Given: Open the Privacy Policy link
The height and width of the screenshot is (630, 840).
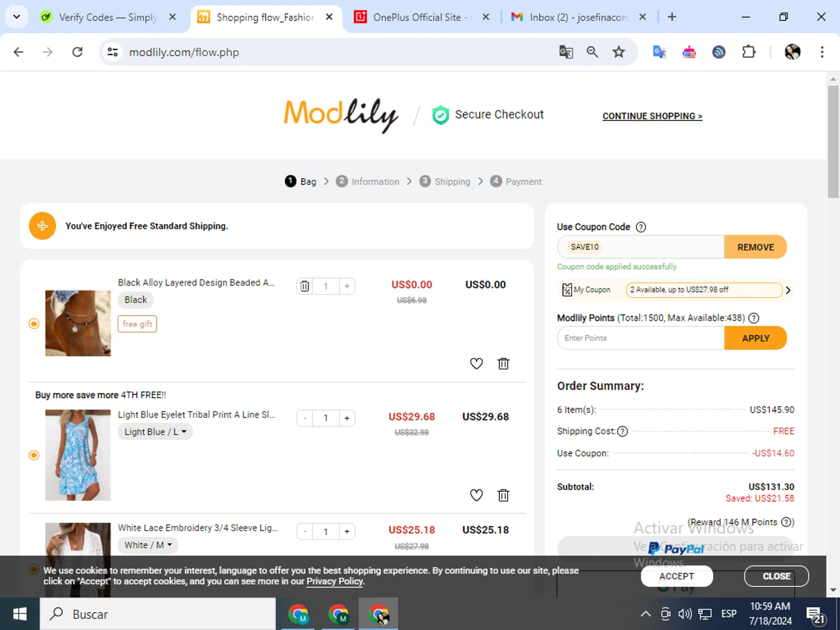Looking at the screenshot, I should tap(335, 581).
